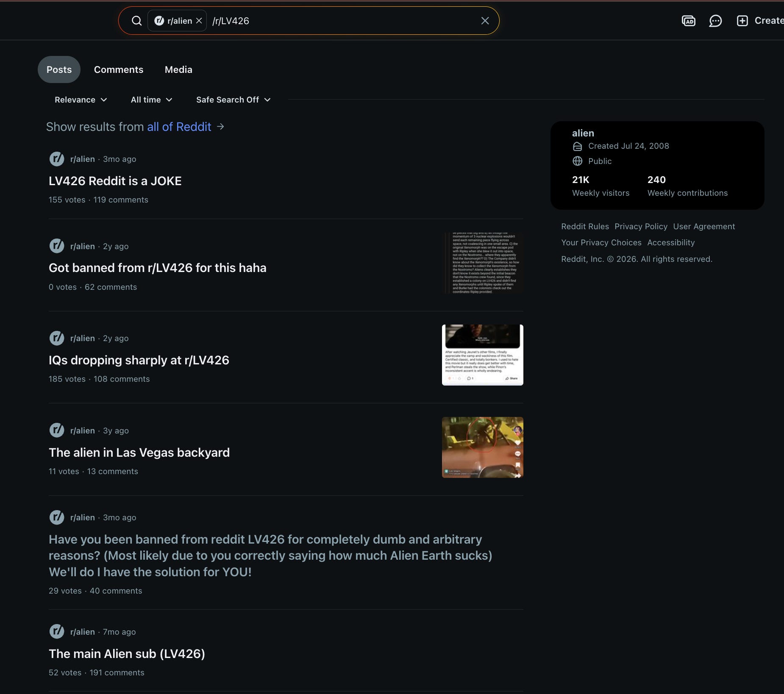Open User Agreement link

[704, 226]
